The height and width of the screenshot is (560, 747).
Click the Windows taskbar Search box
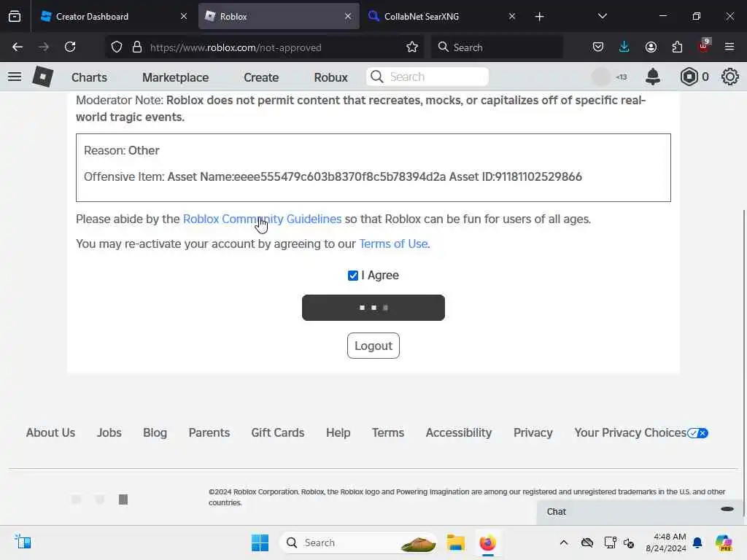coord(358,542)
